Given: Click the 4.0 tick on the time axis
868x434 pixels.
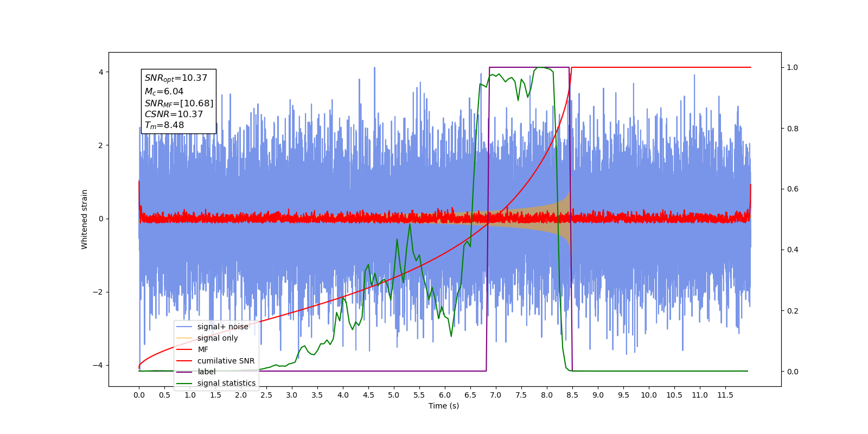Looking at the screenshot, I should 343,395.
